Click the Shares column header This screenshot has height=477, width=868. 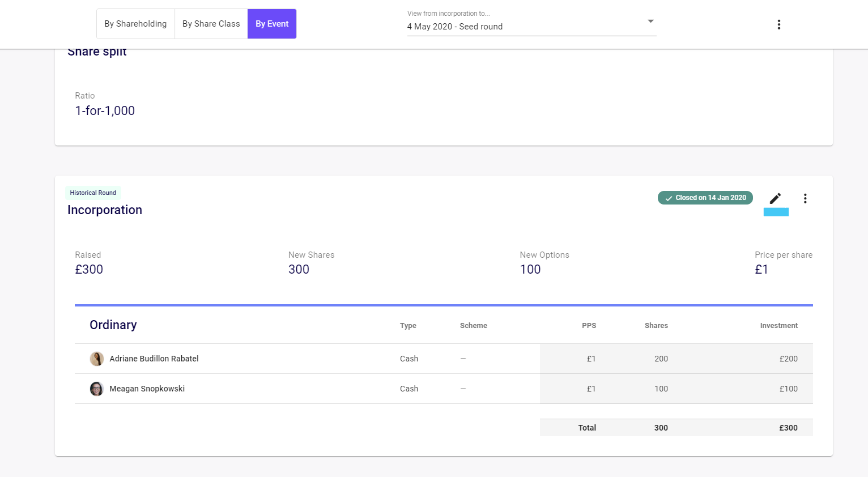(656, 326)
